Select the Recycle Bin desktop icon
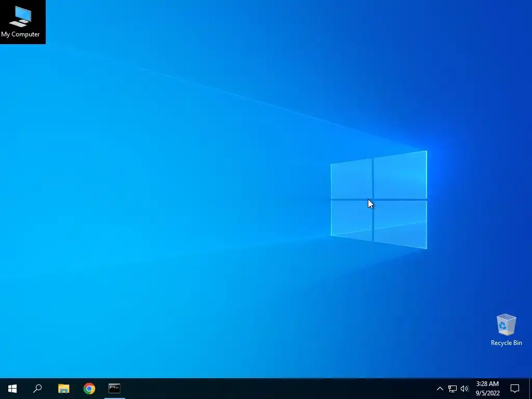This screenshot has width=532, height=399. [x=506, y=330]
